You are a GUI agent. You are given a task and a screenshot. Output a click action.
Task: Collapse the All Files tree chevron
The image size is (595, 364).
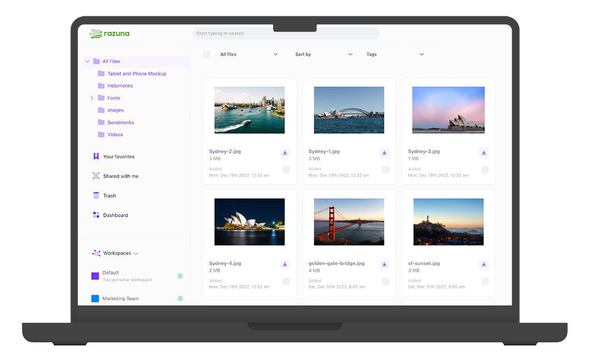pyautogui.click(x=87, y=61)
